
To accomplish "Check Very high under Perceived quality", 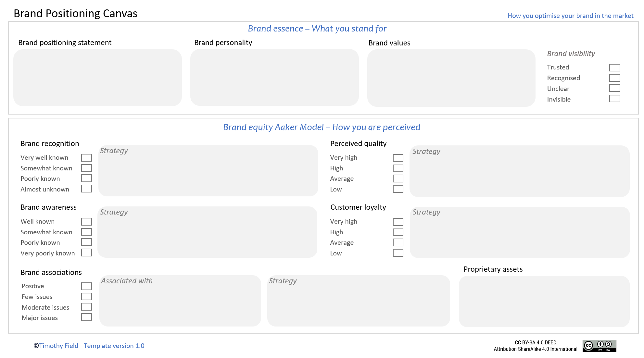I will click(398, 157).
